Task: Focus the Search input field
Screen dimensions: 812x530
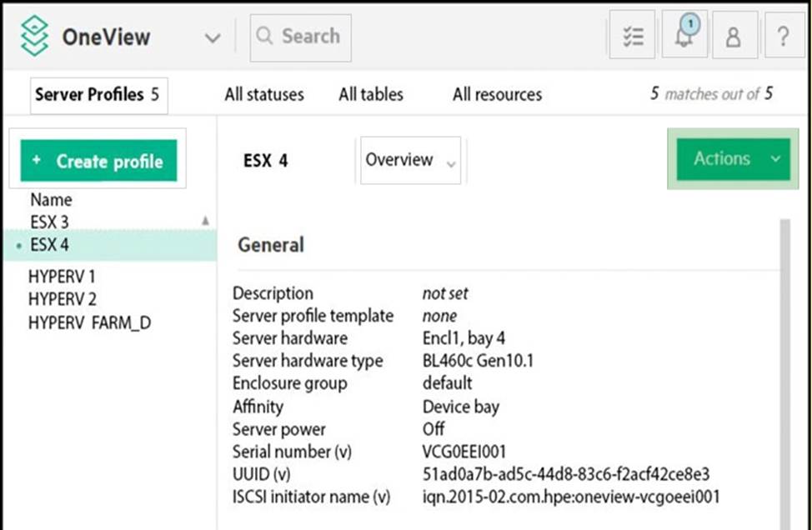Action: [300, 37]
